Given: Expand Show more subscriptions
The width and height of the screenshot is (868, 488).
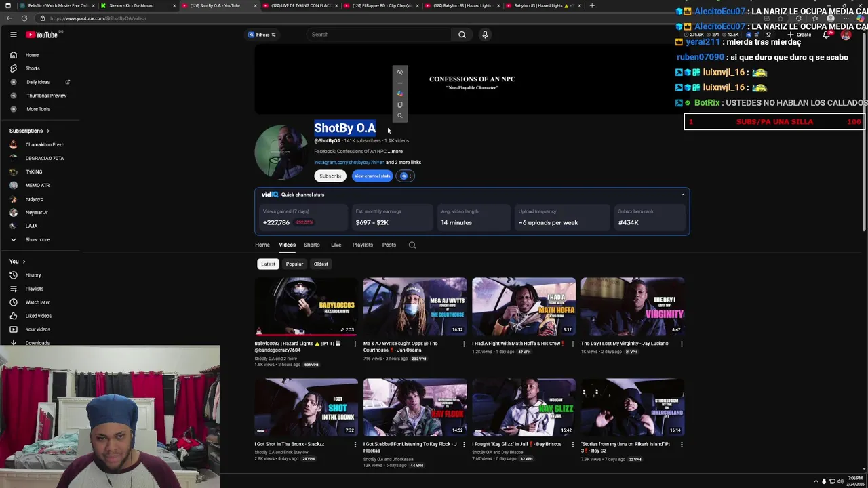Looking at the screenshot, I should click(x=37, y=239).
